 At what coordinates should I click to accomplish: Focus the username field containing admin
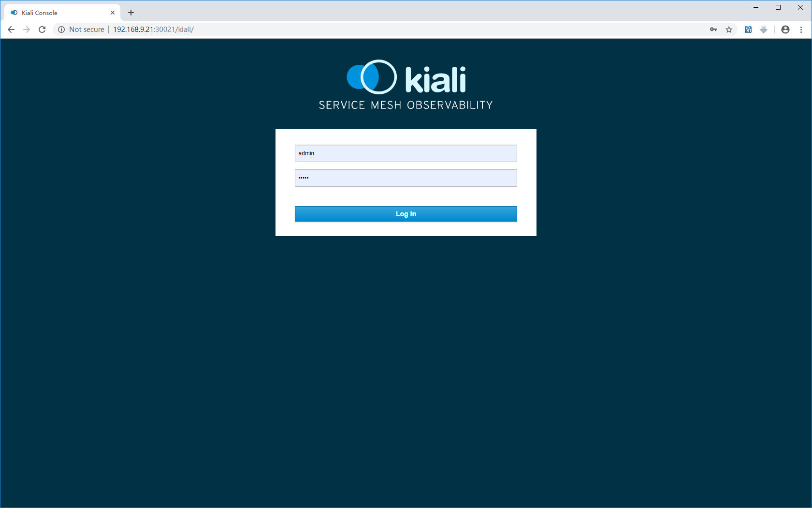click(x=406, y=153)
